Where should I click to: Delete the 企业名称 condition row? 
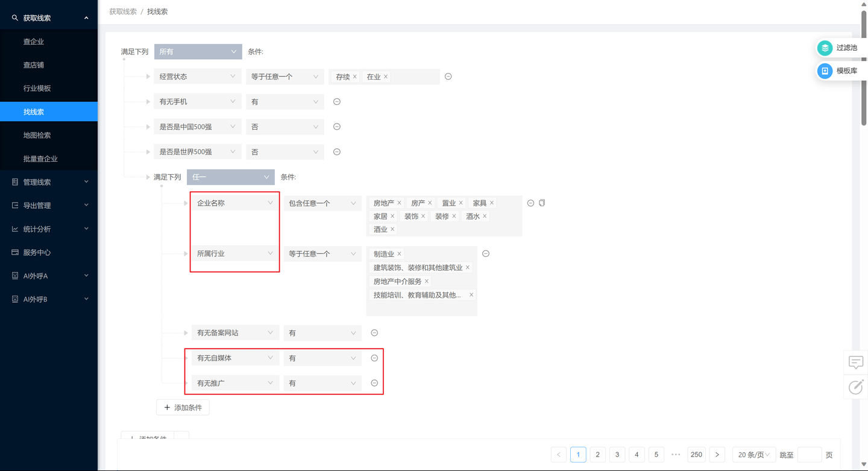(x=530, y=203)
